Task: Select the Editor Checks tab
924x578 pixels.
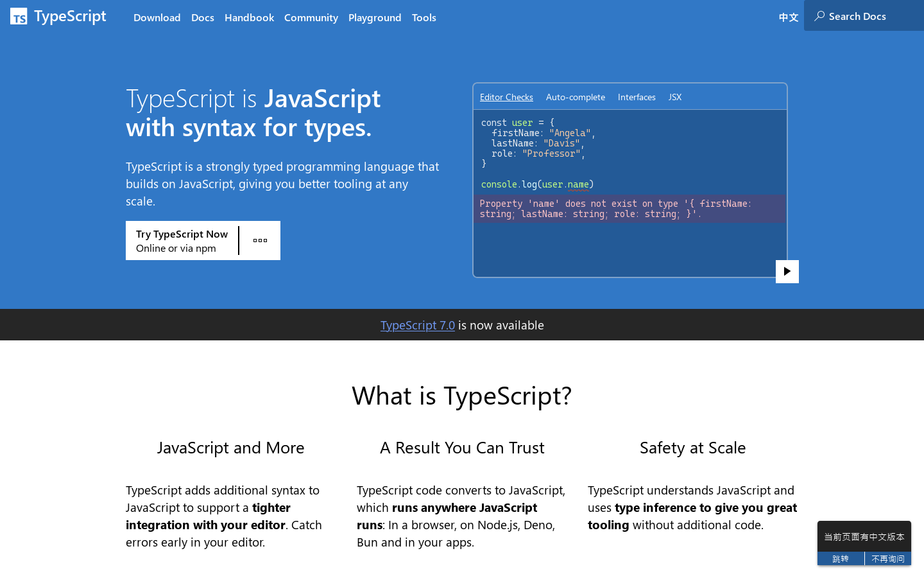Action: pos(506,97)
